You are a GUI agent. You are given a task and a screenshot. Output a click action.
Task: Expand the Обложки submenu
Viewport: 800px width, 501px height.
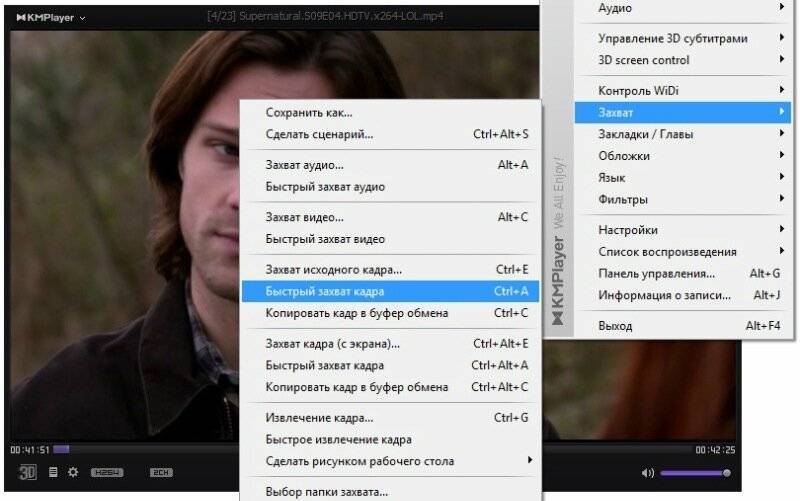coord(683,156)
